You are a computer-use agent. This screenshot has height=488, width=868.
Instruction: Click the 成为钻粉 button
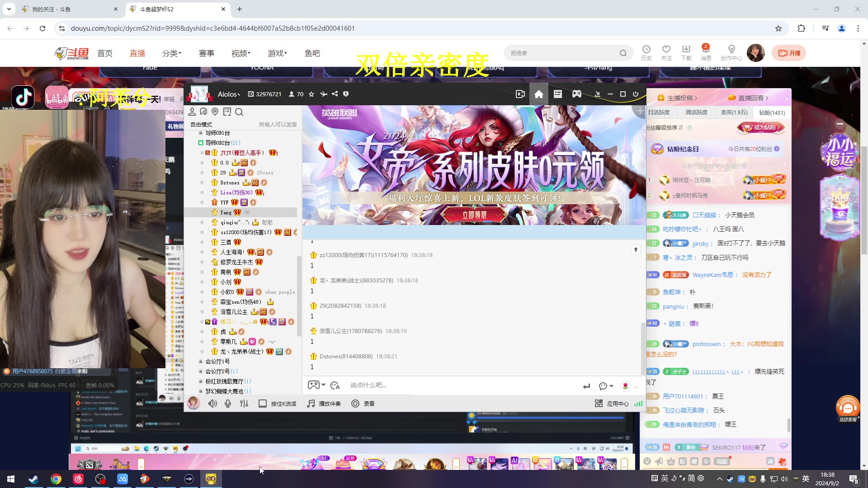click(761, 127)
